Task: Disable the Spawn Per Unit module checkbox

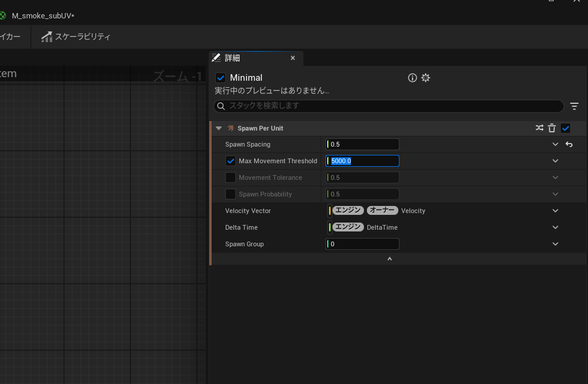Action: click(565, 128)
